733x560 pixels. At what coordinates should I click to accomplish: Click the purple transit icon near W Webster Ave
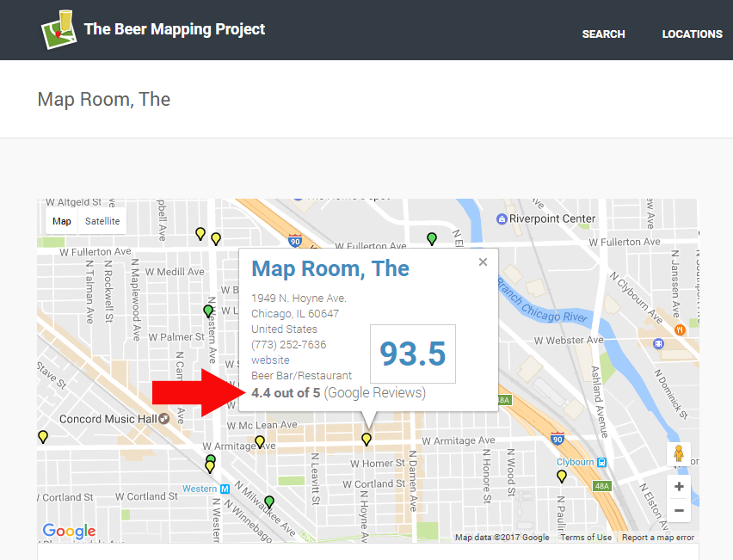(x=658, y=344)
